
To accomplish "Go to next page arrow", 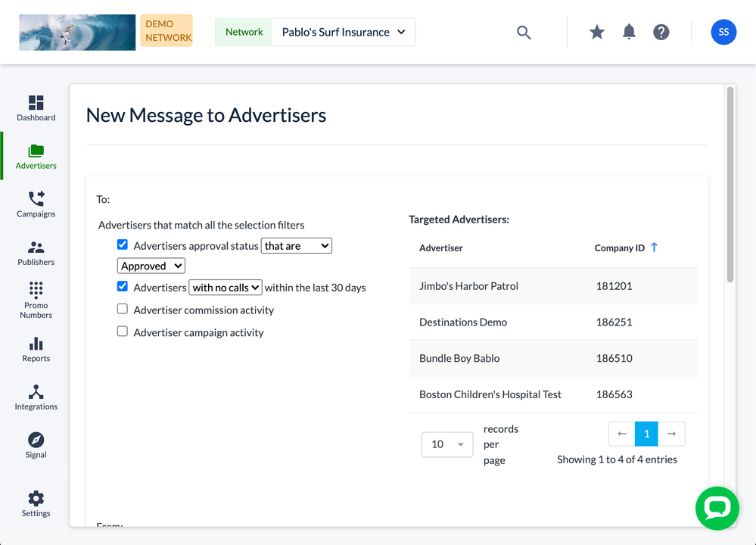I will [671, 434].
